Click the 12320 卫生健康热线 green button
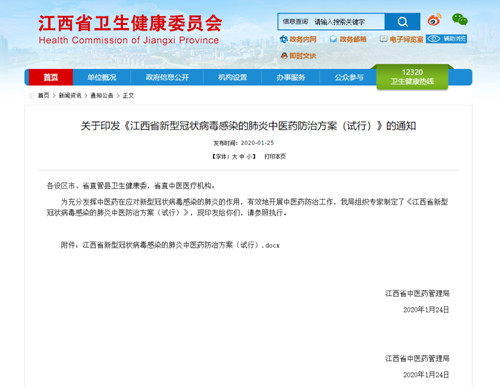500x388 pixels. click(412, 77)
